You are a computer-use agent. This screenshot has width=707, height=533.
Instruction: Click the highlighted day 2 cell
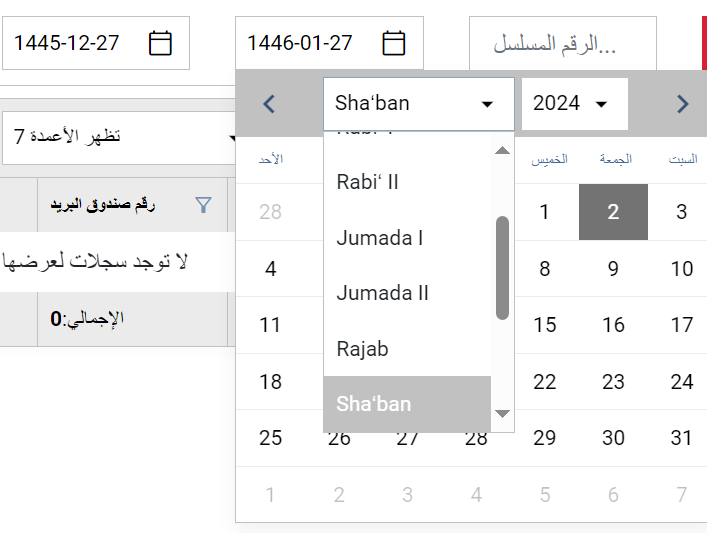click(x=613, y=212)
